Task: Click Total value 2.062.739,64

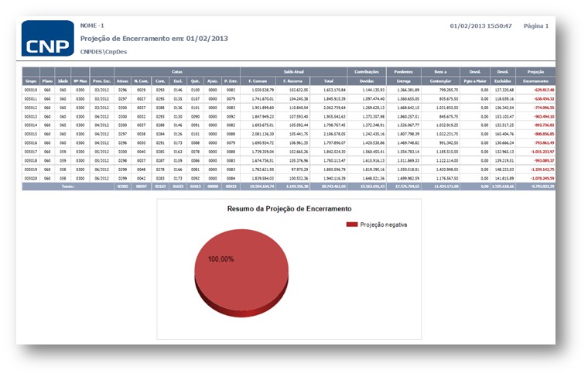Action: coord(334,108)
